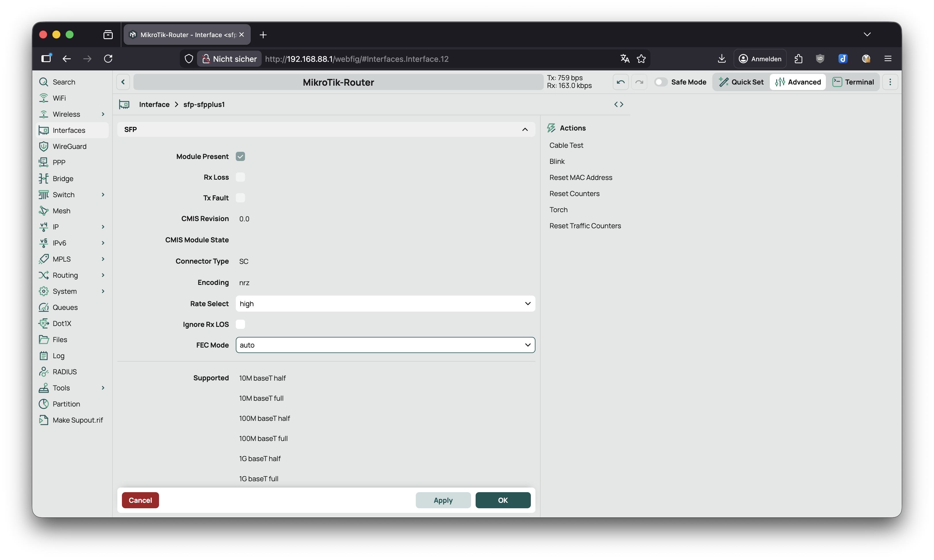Image resolution: width=934 pixels, height=560 pixels.
Task: Open the three-dot more options menu
Action: tap(890, 82)
